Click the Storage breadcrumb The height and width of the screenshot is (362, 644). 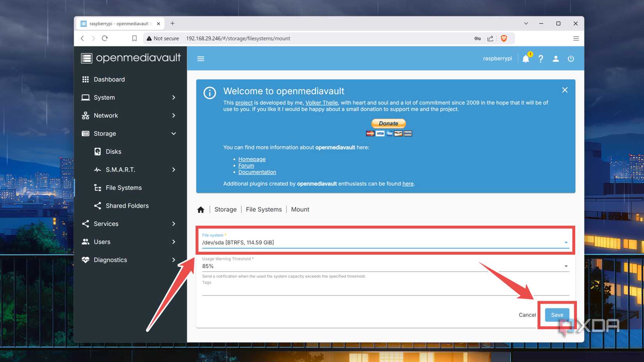pyautogui.click(x=225, y=209)
